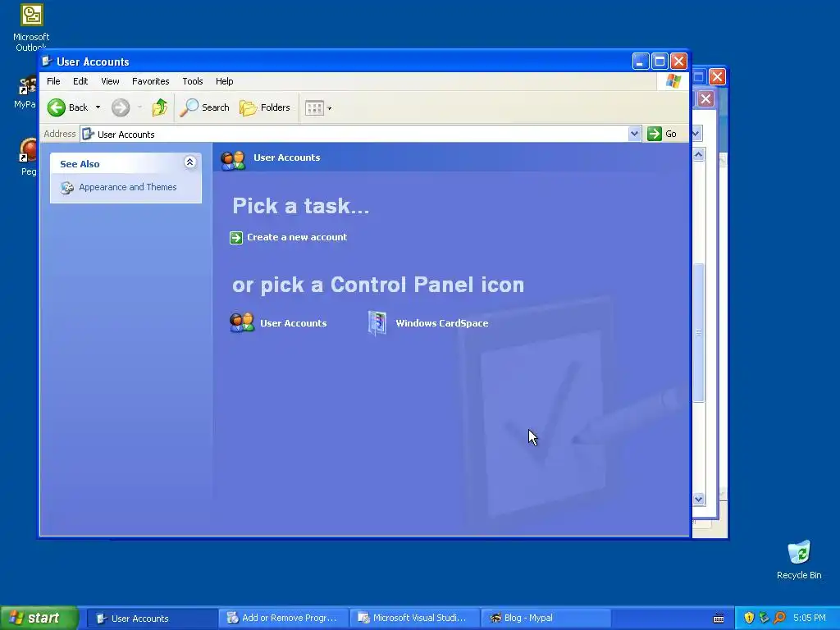This screenshot has width=840, height=630.
Task: Click the green Back arrow icon
Action: (x=57, y=107)
